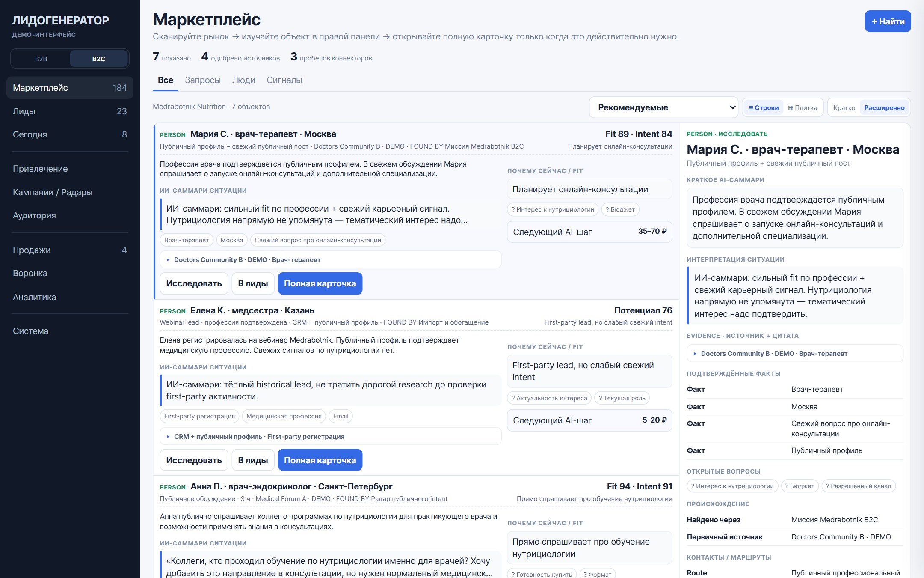The image size is (924, 578).
Task: Switch view to Строки
Action: (x=764, y=108)
